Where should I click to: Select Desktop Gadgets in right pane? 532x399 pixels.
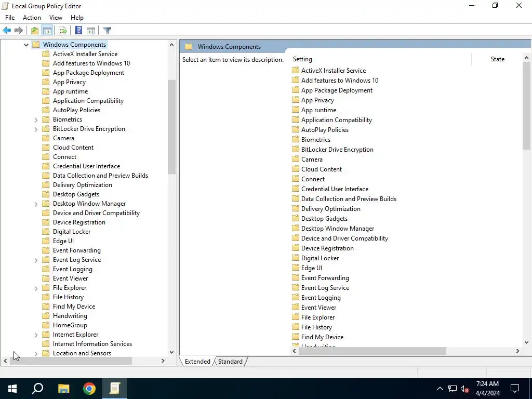tap(324, 219)
